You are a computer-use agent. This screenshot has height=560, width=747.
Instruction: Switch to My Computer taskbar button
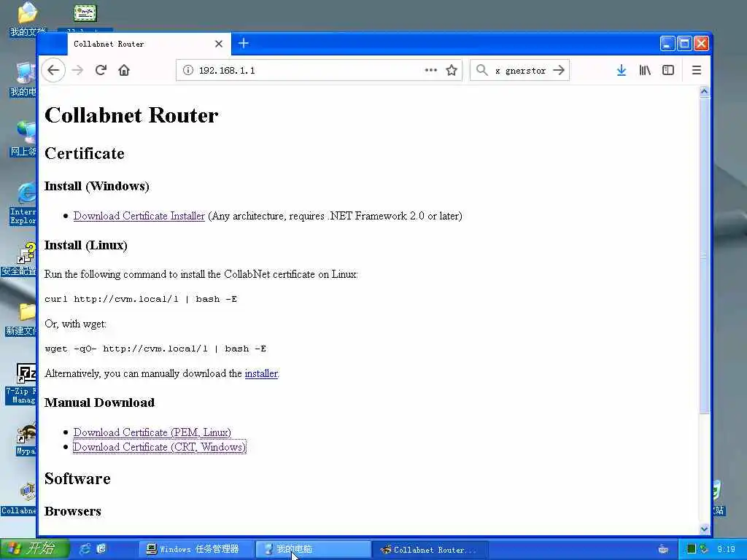[x=313, y=549]
